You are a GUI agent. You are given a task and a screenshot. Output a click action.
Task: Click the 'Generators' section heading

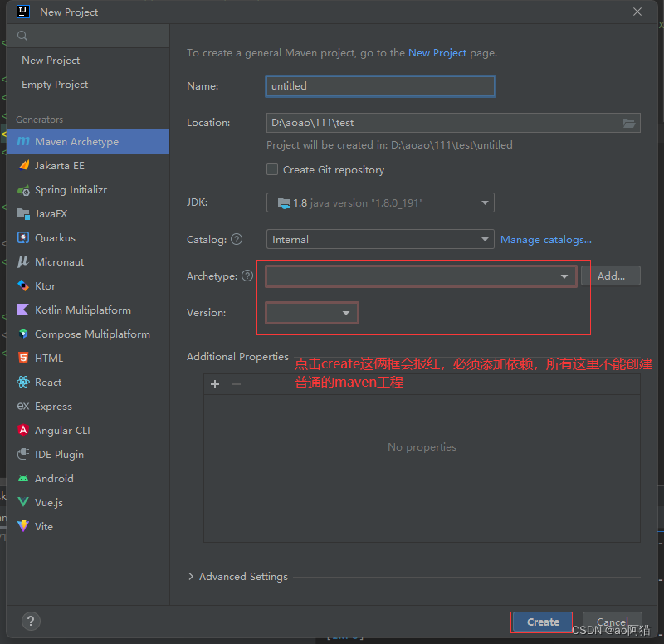39,120
